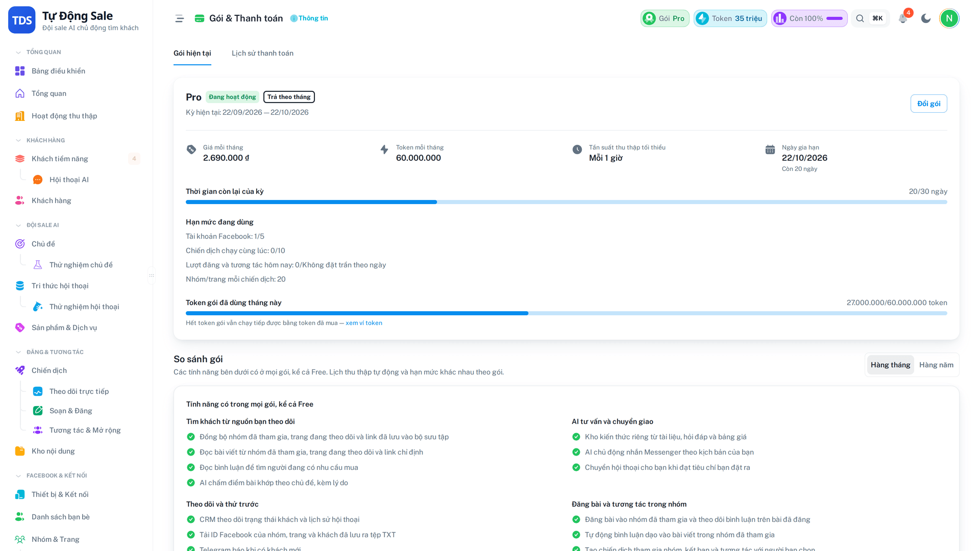The width and height of the screenshot is (980, 551).
Task: Open Thử nghiệm hội thoại
Action: pos(84,307)
